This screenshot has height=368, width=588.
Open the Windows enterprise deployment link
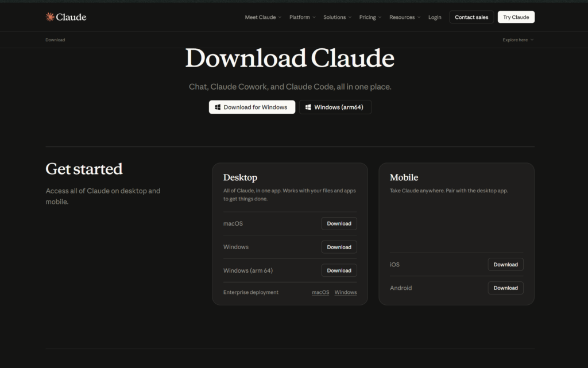pyautogui.click(x=346, y=292)
